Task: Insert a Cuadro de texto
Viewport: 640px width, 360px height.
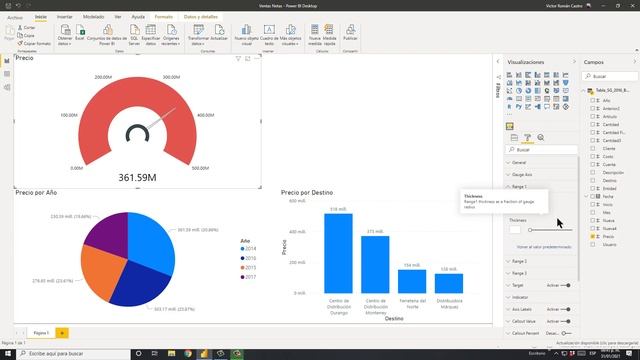Action: coord(269,35)
